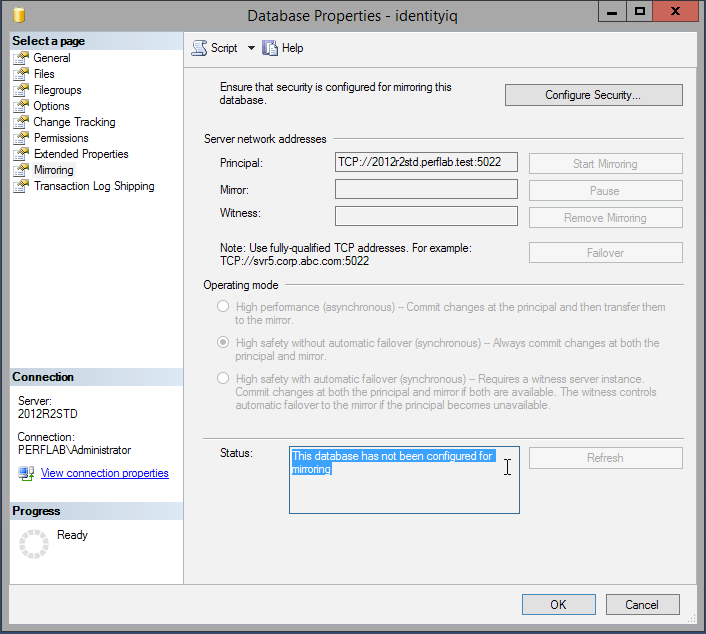Image resolution: width=706 pixels, height=634 pixels.
Task: Open the Change Tracking page
Action: coord(74,122)
